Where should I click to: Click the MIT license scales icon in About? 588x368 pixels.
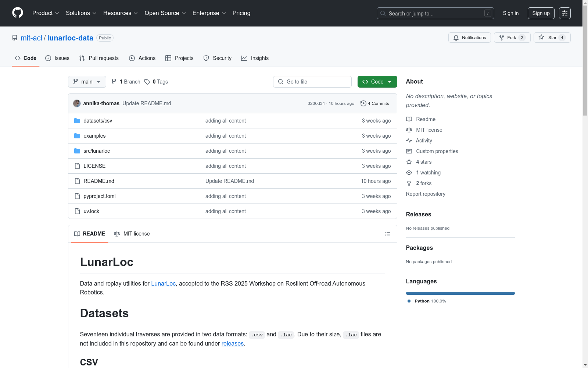pyautogui.click(x=409, y=130)
